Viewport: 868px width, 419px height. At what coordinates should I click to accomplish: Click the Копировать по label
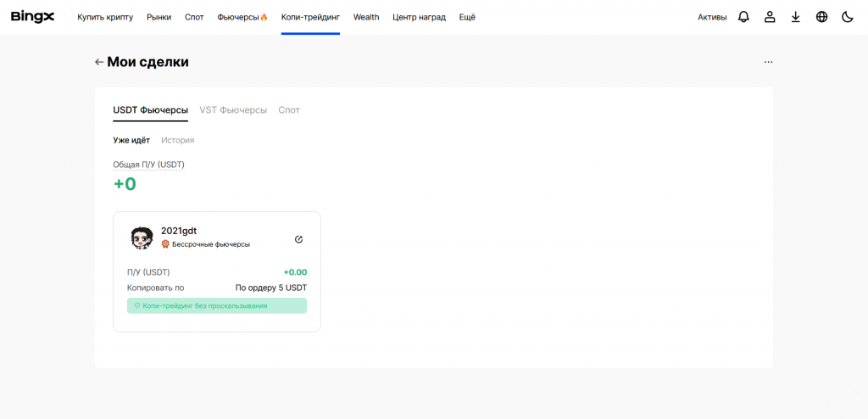click(156, 288)
